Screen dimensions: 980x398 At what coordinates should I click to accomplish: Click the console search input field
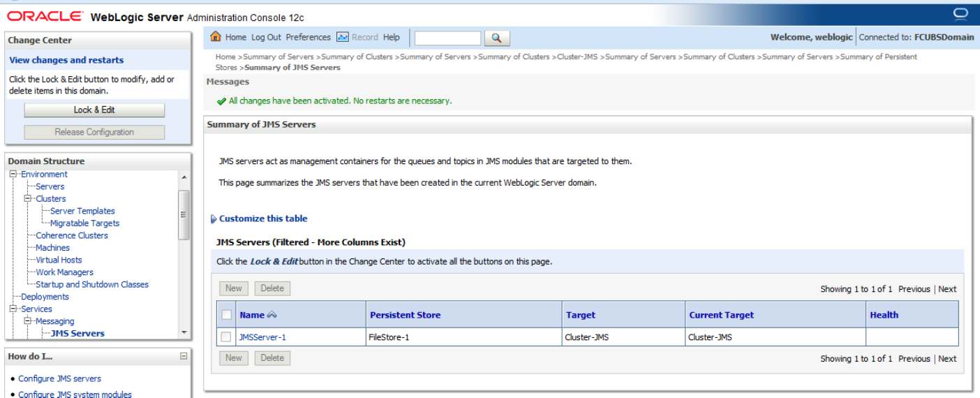pyautogui.click(x=448, y=38)
